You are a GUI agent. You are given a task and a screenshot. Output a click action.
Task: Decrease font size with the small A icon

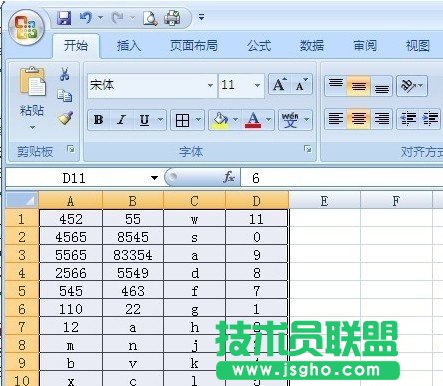(x=301, y=85)
